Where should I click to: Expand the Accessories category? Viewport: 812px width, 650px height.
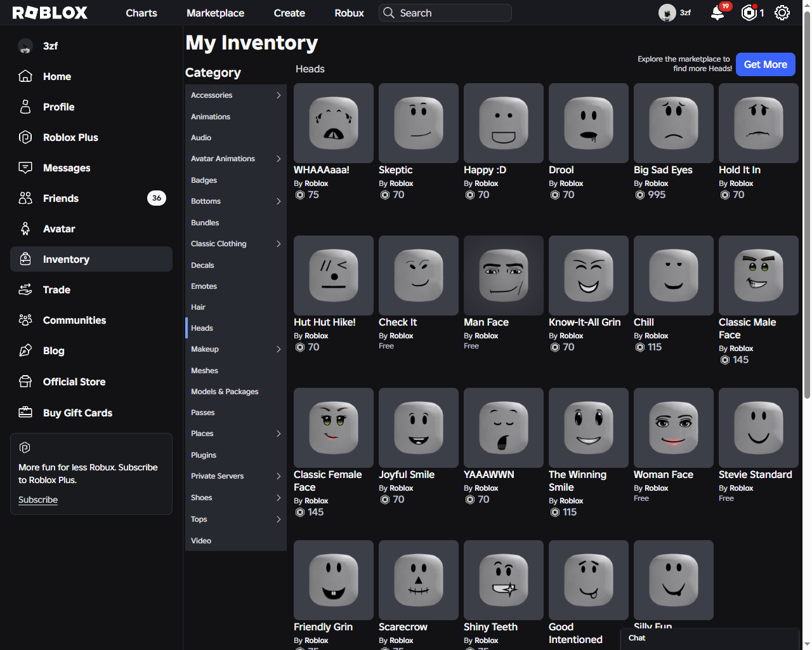pos(278,95)
